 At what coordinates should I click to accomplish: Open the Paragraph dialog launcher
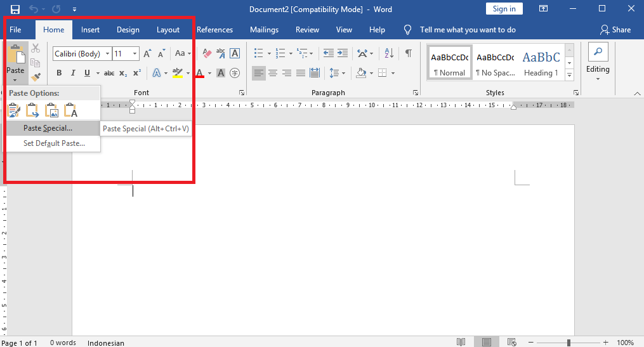pyautogui.click(x=415, y=93)
